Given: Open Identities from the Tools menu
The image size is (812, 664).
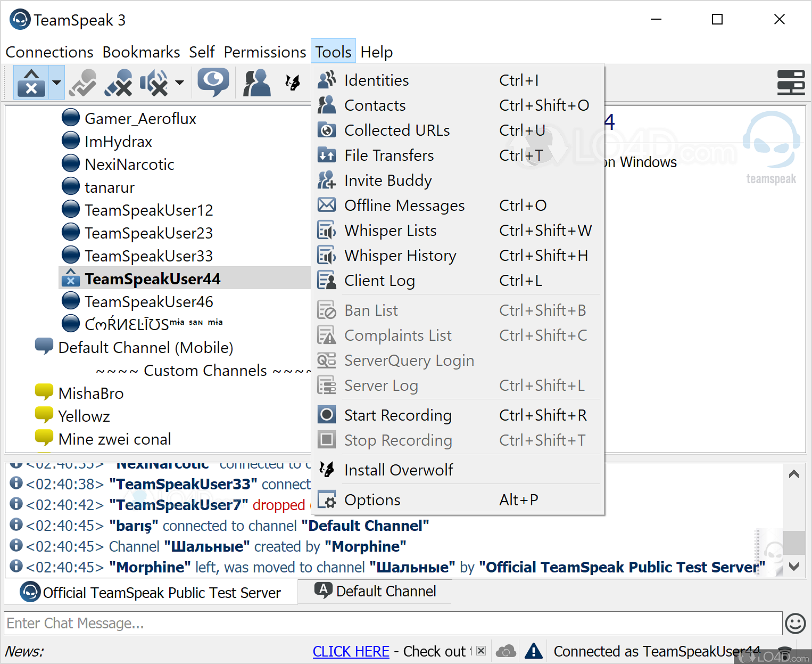Looking at the screenshot, I should [458, 80].
